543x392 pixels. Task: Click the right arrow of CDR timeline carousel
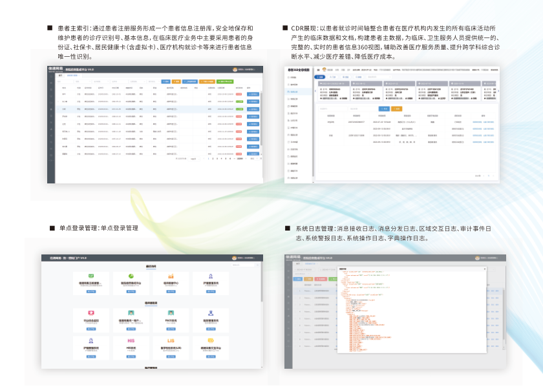pyautogui.click(x=498, y=91)
